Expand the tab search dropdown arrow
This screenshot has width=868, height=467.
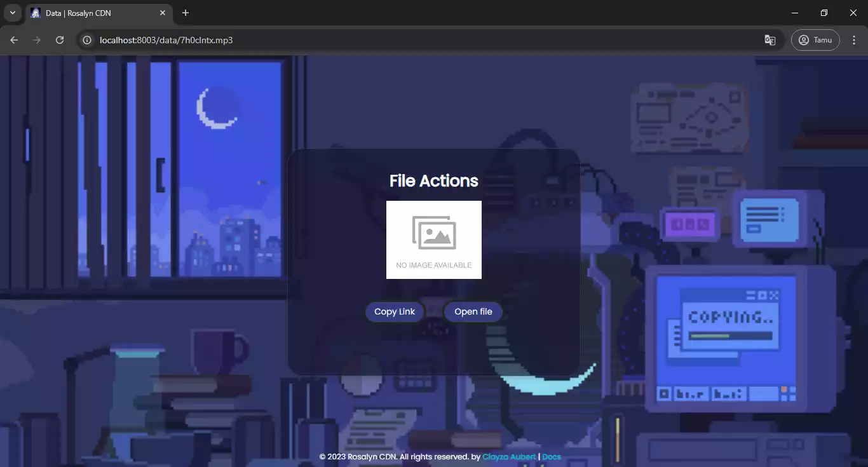tap(12, 13)
